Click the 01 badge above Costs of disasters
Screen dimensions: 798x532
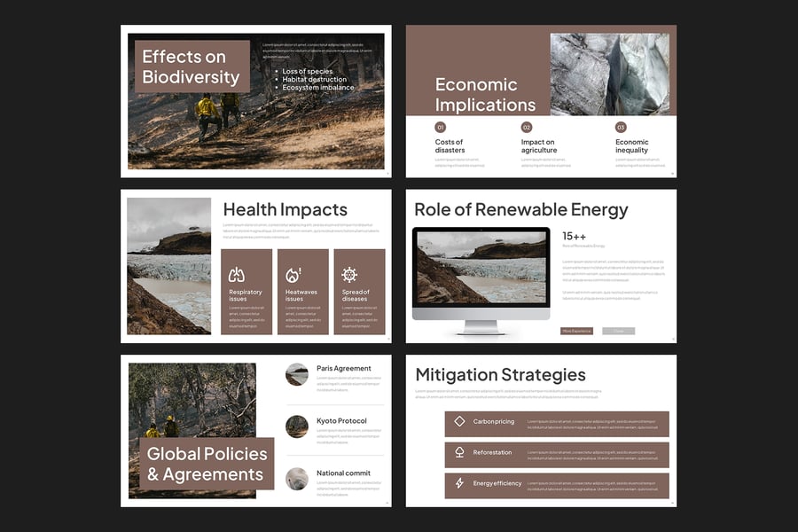[x=441, y=128]
